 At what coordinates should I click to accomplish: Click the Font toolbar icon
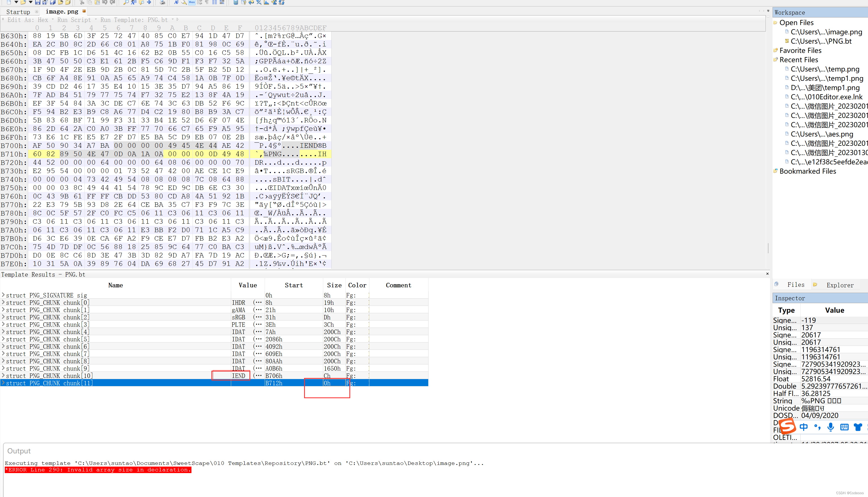176,2
